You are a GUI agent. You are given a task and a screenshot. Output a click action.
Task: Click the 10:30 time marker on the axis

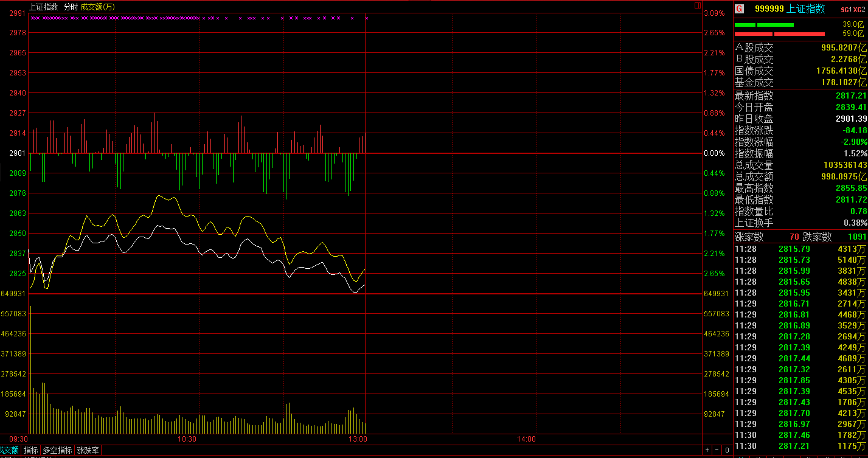coord(187,439)
